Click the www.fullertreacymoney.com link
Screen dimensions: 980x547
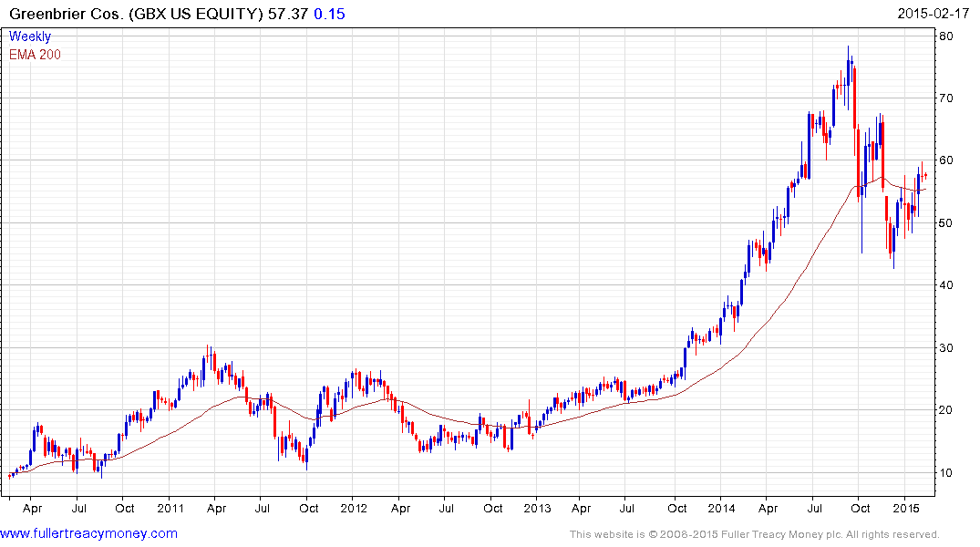point(88,533)
